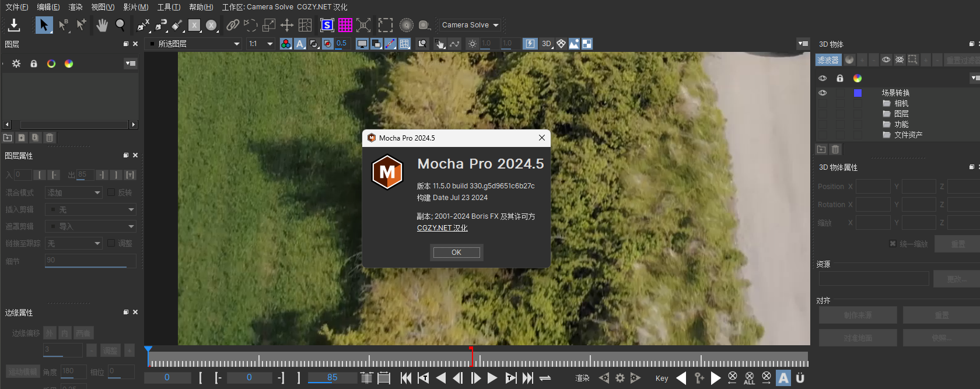Select the create X-spline pen tool
Viewport: 980px width, 389px height.
(x=143, y=25)
